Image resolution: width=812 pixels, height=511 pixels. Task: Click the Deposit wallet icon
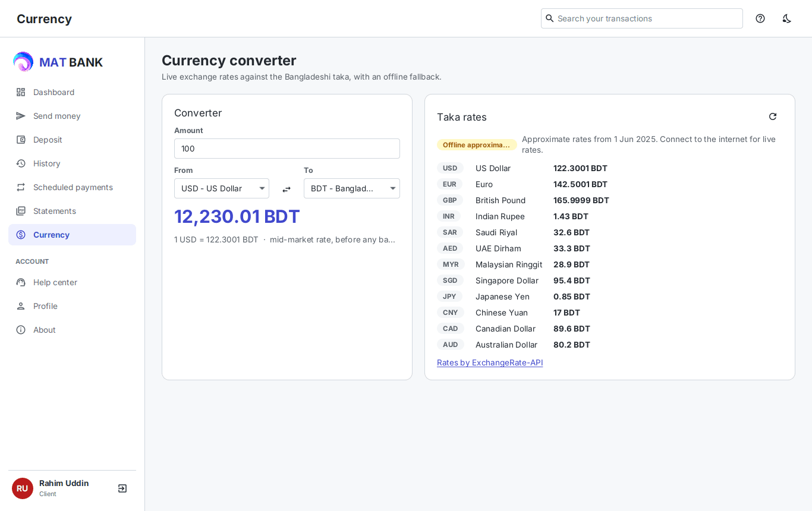21,140
